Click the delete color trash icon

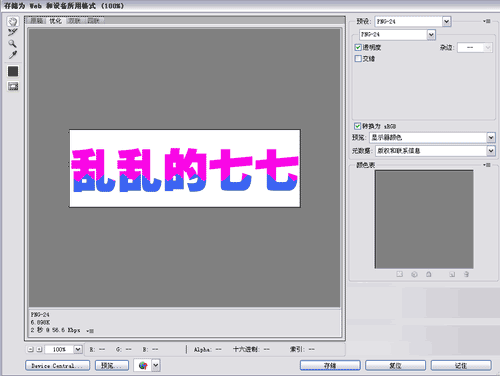(466, 274)
